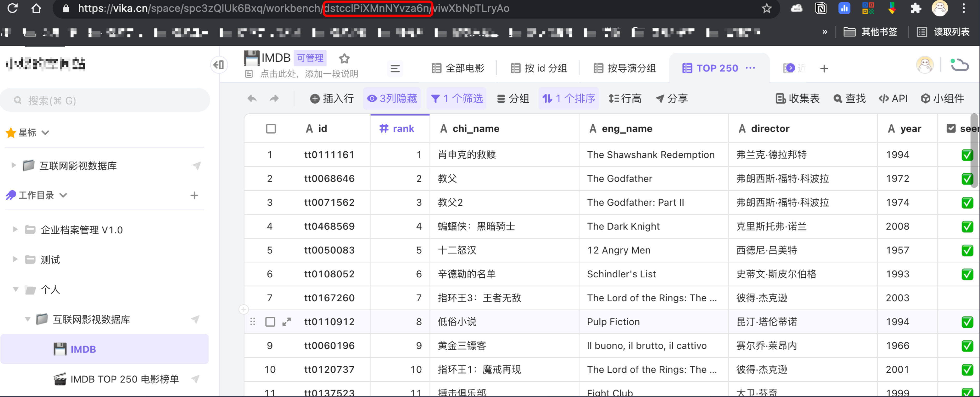Viewport: 980px width, 397px height.
Task: Collapse the sidebar with the toggle icon
Action: (x=219, y=65)
